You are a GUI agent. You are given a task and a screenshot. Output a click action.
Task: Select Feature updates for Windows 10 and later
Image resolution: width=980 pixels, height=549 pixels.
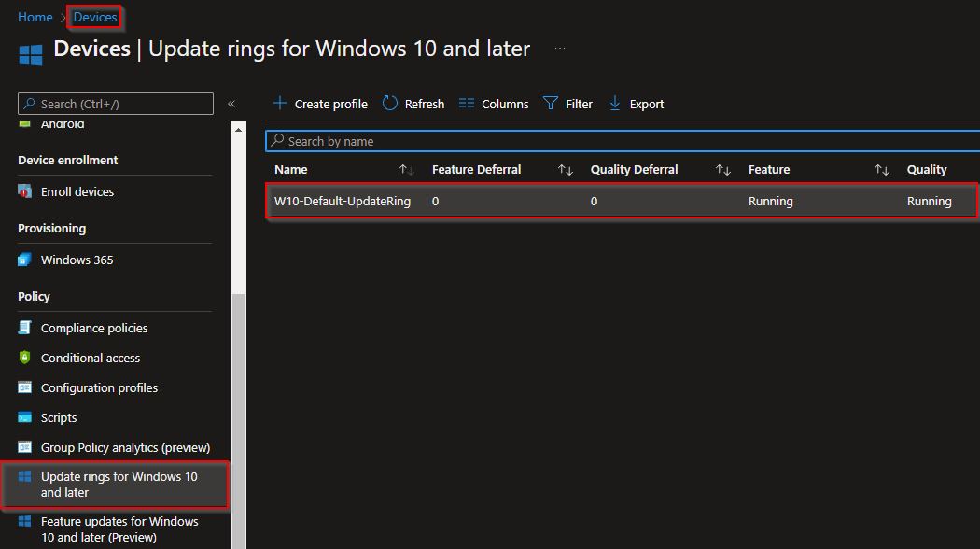click(x=119, y=528)
